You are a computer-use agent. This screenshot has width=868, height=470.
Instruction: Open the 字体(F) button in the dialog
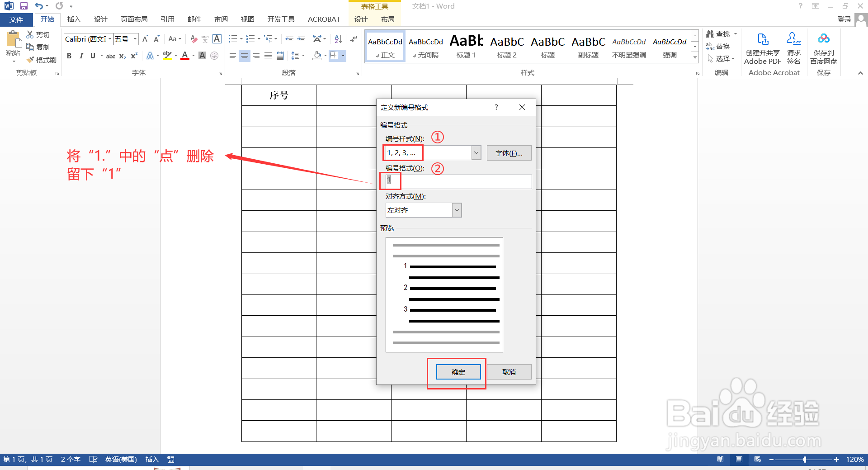click(509, 152)
